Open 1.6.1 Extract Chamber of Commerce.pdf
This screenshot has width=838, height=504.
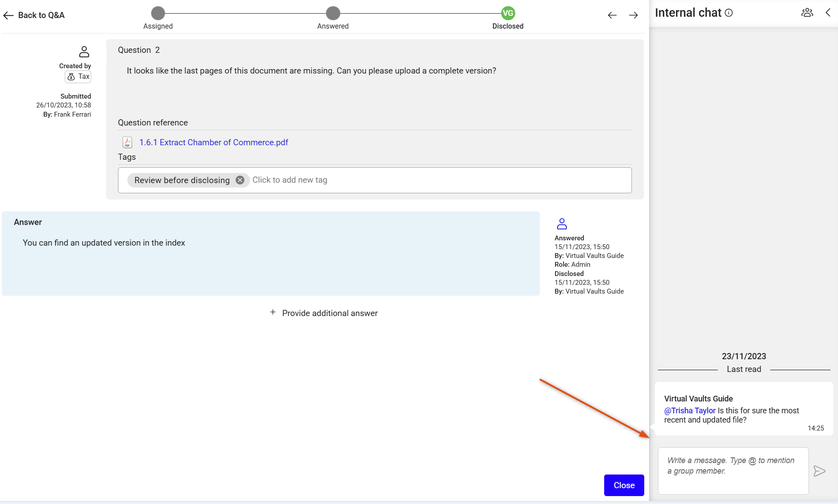[x=214, y=143]
